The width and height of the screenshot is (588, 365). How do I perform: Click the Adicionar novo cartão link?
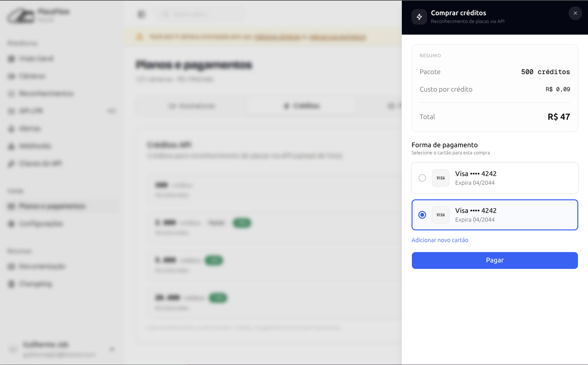point(440,240)
